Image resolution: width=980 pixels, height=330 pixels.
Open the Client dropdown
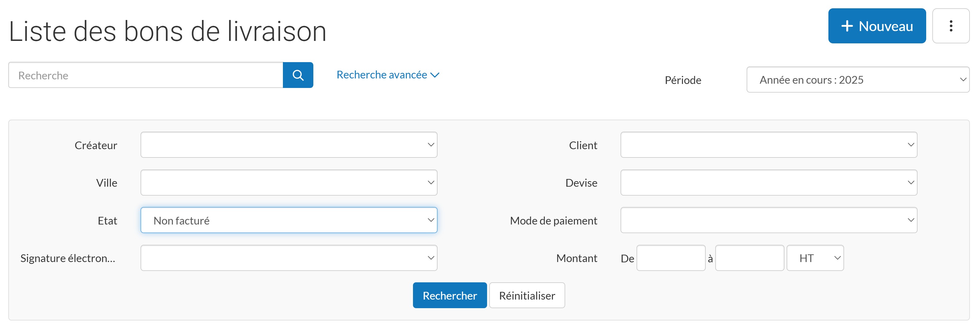[x=769, y=145]
